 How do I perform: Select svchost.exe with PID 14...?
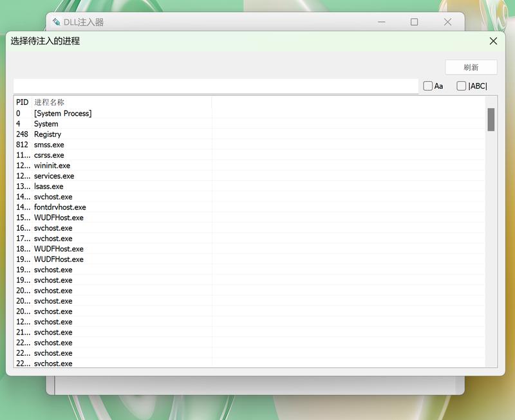[x=250, y=197]
